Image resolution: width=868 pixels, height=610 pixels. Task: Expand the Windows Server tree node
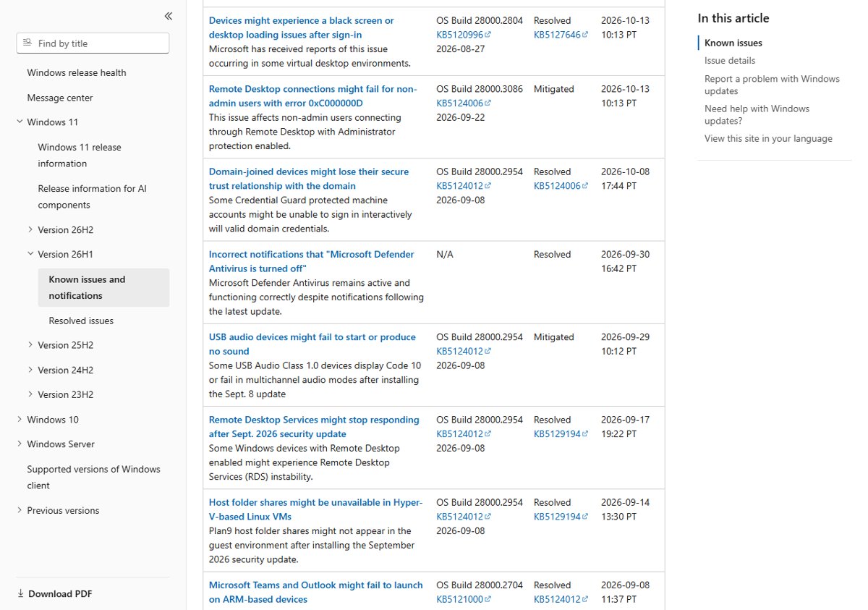tap(20, 444)
